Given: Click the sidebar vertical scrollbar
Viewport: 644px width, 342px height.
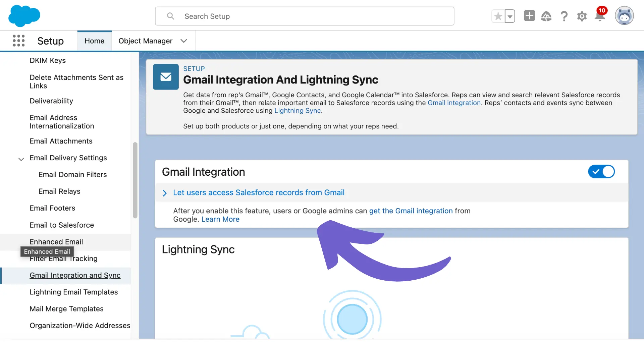Looking at the screenshot, I should click(135, 180).
